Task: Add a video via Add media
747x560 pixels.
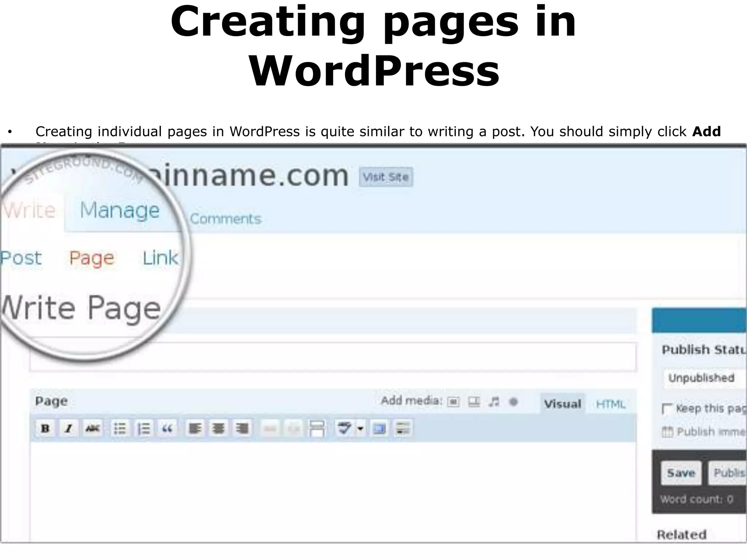Action: coord(474,402)
